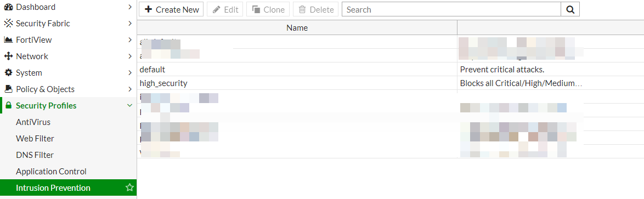Viewport: 644px width, 199px height.
Task: Expand the Dashboard menu chevron
Action: (130, 7)
